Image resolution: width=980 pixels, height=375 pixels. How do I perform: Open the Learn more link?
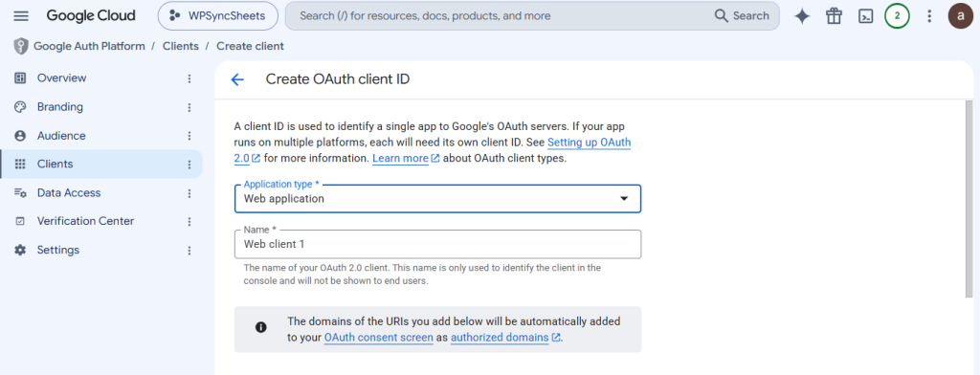[406, 158]
